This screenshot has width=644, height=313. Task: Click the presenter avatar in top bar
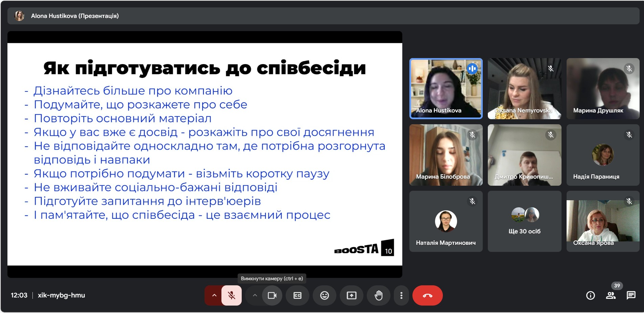[20, 16]
